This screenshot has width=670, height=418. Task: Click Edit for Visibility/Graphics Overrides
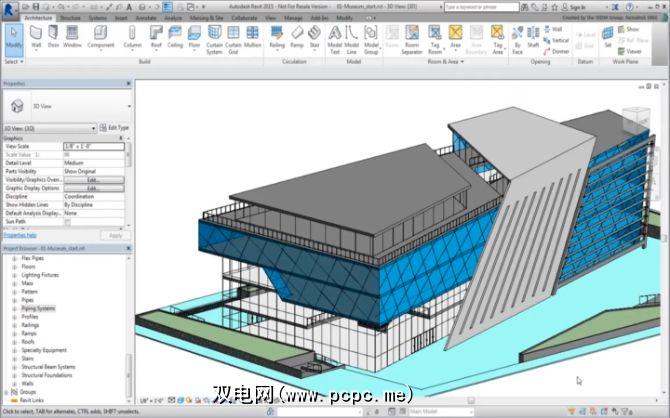(92, 179)
